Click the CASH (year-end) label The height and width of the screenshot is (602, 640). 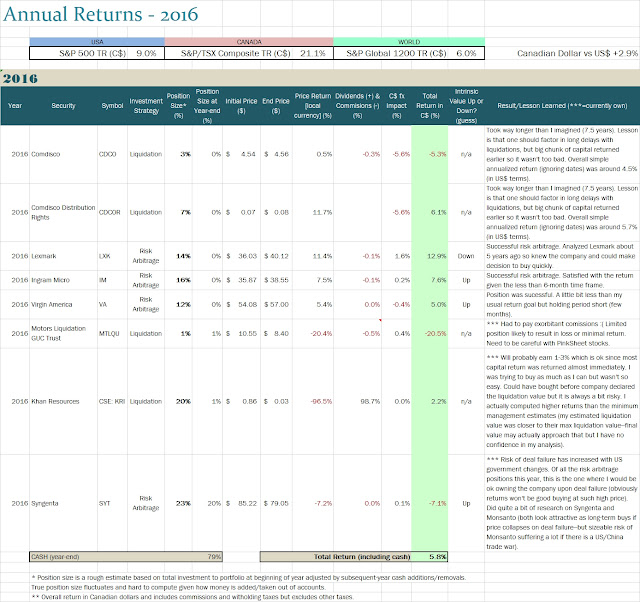click(55, 557)
